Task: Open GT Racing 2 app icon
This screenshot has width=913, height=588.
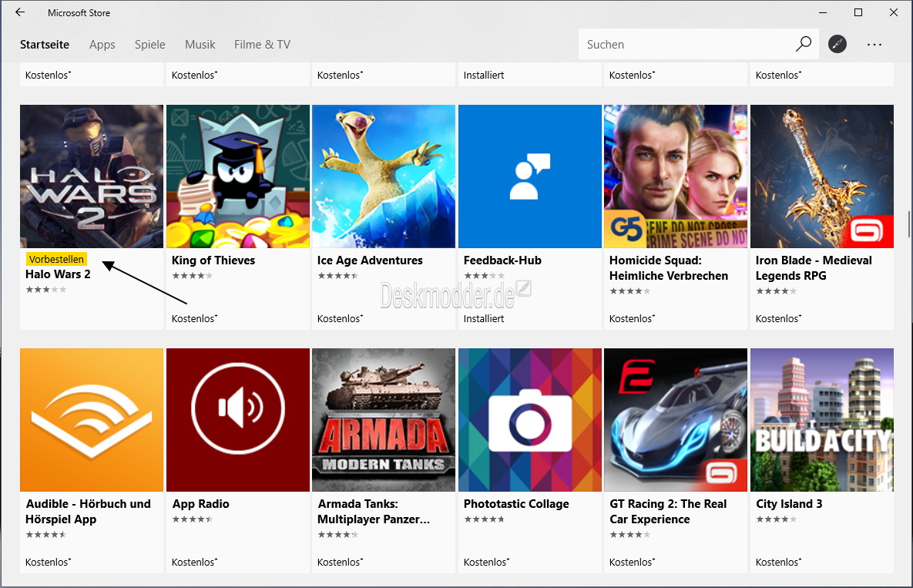Action: click(x=676, y=420)
